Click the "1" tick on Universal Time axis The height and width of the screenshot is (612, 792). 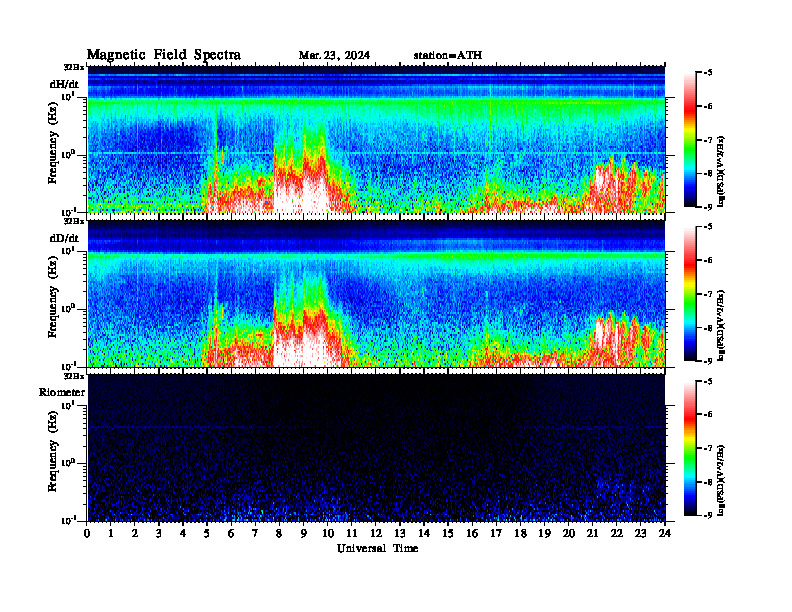111,533
